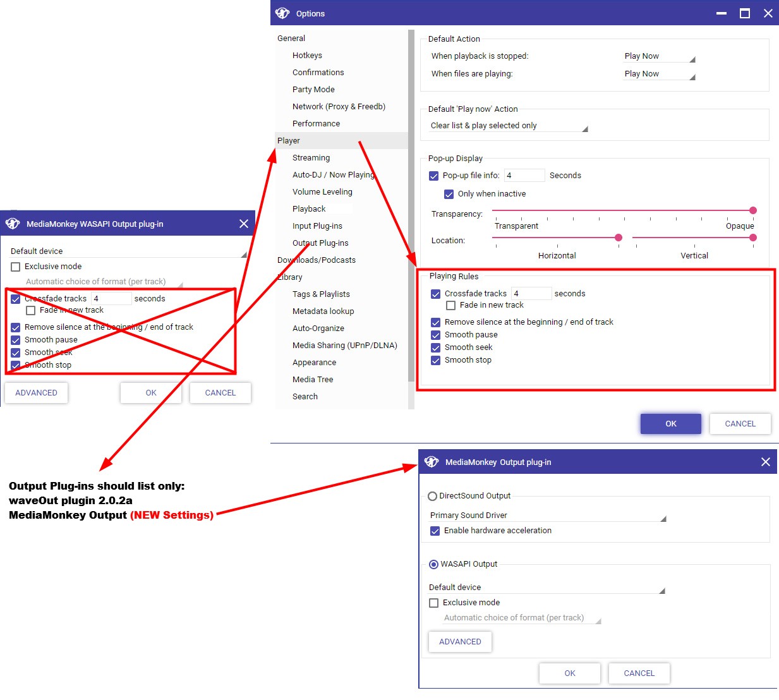Click the Transparency slider handle
The height and width of the screenshot is (700, 779).
[x=752, y=210]
